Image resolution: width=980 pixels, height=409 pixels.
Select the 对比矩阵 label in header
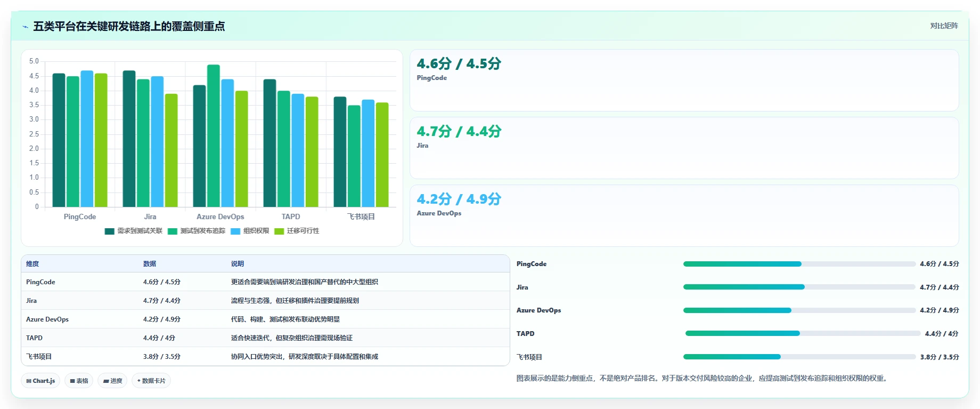pos(944,26)
